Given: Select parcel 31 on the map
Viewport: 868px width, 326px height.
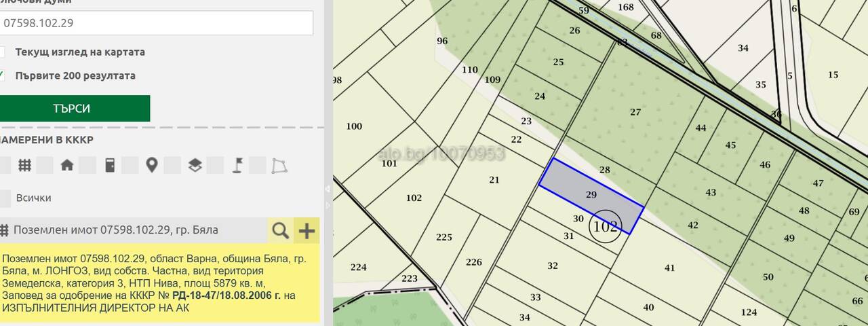Looking at the screenshot, I should [568, 236].
